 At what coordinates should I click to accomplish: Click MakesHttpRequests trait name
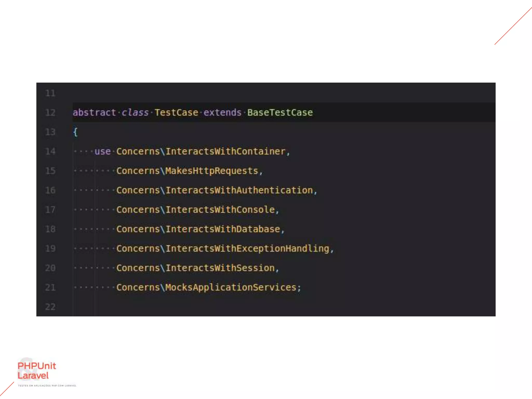pyautogui.click(x=212, y=171)
